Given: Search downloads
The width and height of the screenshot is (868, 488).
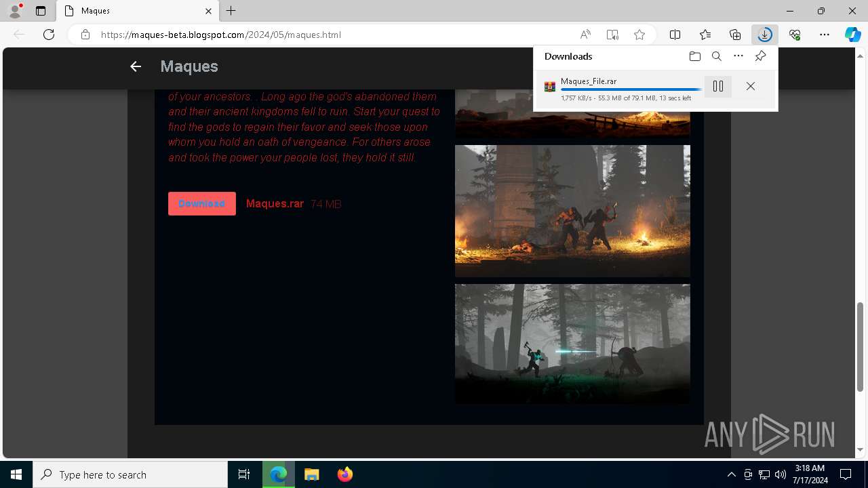Looking at the screenshot, I should click(716, 56).
